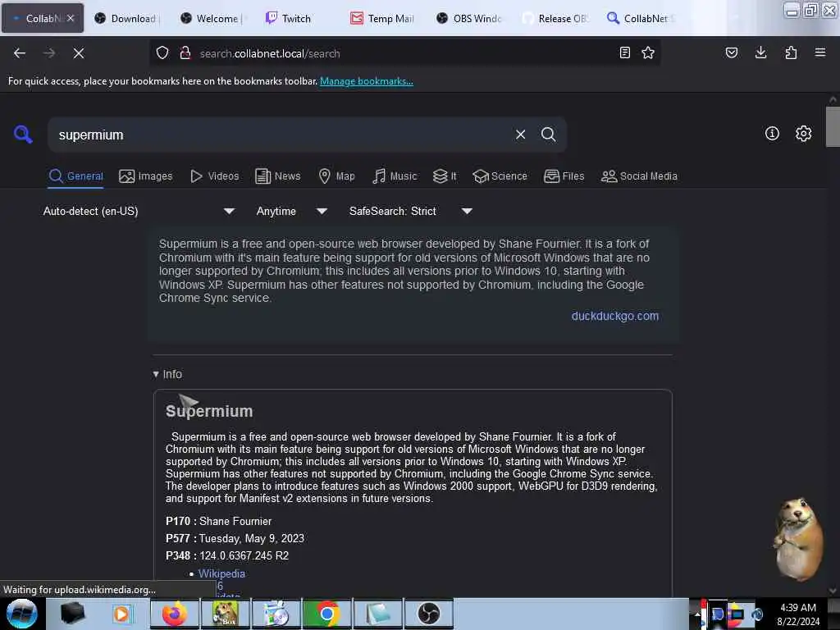
Task: Open the SafeSearch: Strict dropdown
Action: click(x=410, y=211)
